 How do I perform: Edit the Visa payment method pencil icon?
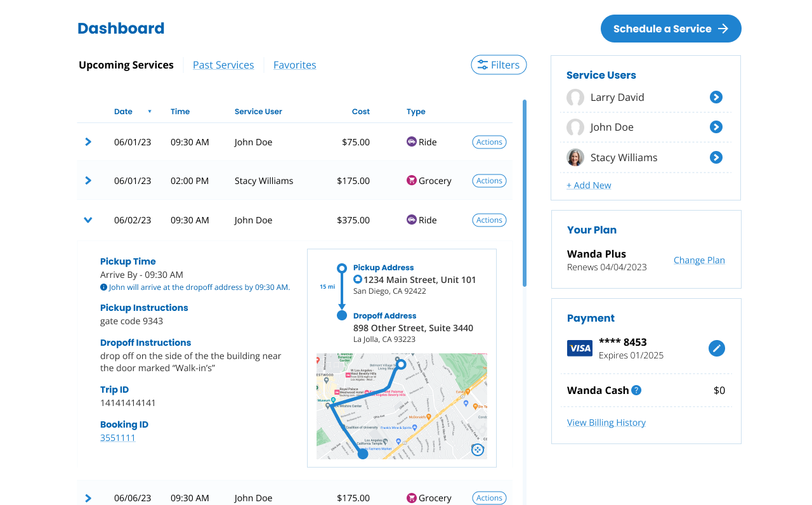tap(717, 348)
